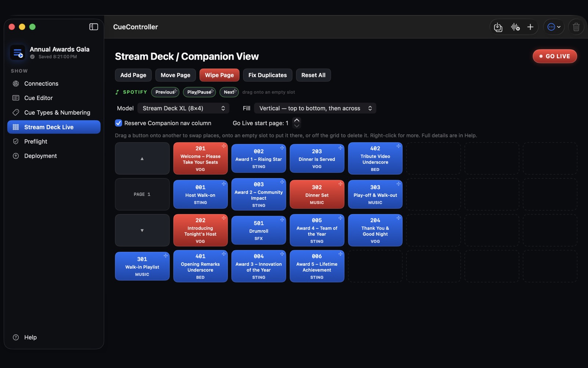
Task: Select cue 001 Host Walk-on button
Action: pyautogui.click(x=201, y=194)
